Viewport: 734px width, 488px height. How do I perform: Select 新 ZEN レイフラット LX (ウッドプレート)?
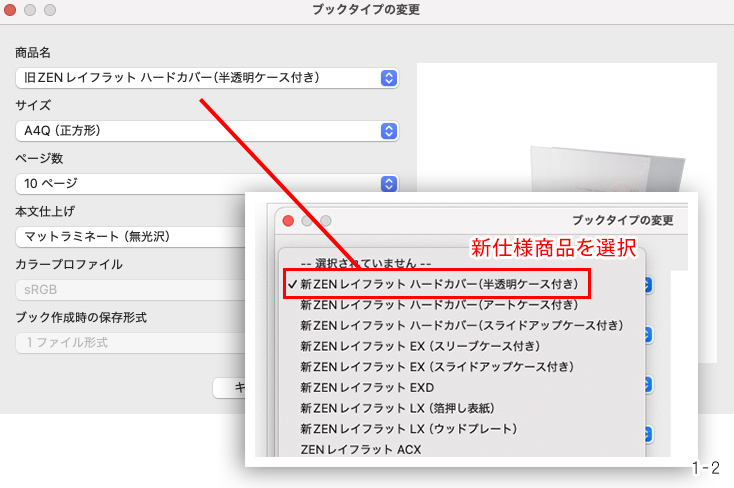408,429
